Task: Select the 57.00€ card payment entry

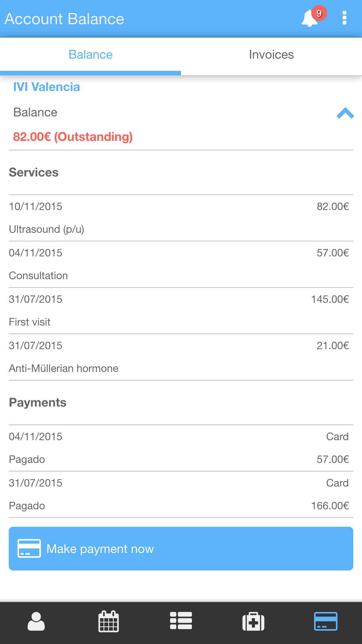Action: [x=181, y=448]
